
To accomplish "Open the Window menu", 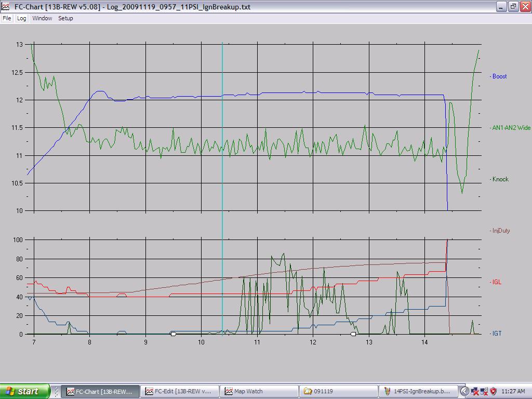I will pyautogui.click(x=42, y=18).
